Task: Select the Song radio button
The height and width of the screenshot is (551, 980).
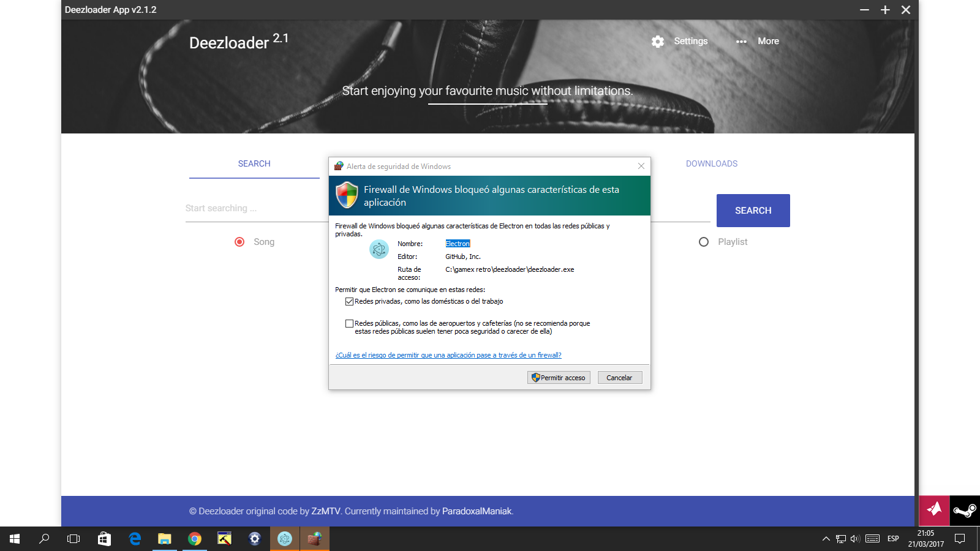Action: point(239,242)
